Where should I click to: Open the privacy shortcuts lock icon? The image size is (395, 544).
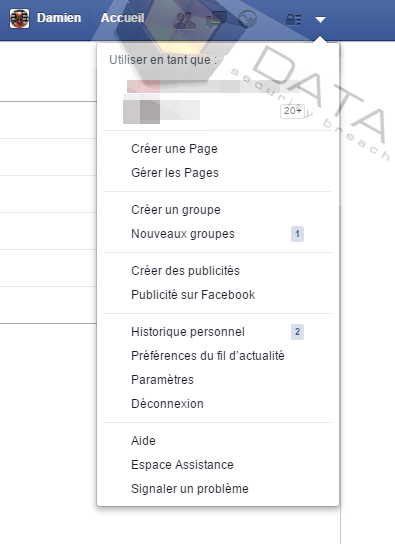pos(293,20)
